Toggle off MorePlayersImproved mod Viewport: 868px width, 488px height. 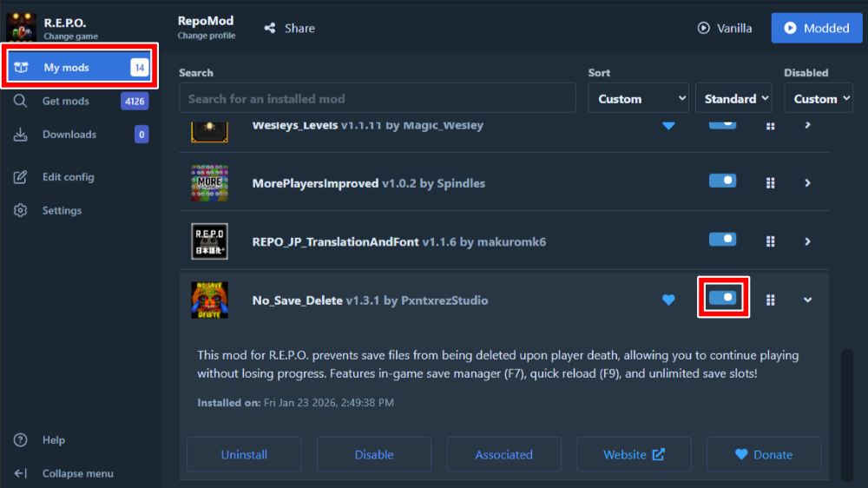(722, 181)
